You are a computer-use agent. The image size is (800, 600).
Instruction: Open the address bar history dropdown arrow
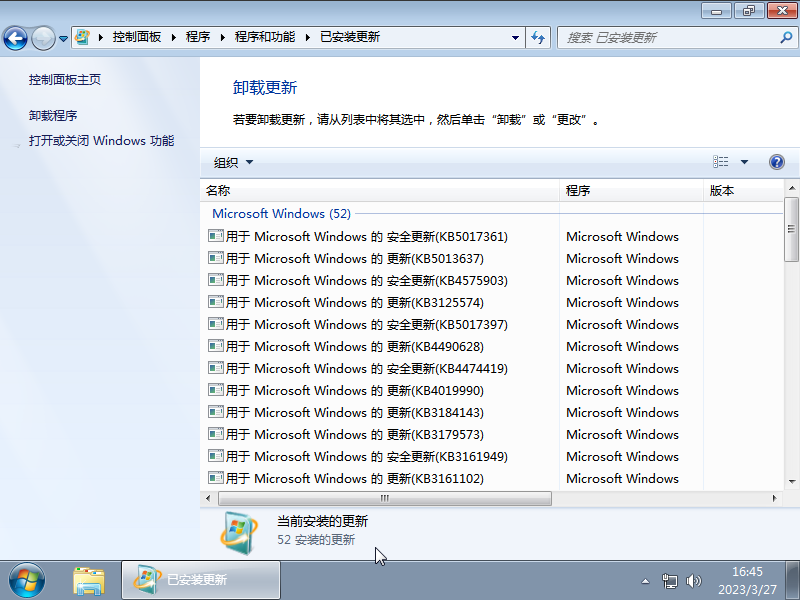click(x=515, y=37)
